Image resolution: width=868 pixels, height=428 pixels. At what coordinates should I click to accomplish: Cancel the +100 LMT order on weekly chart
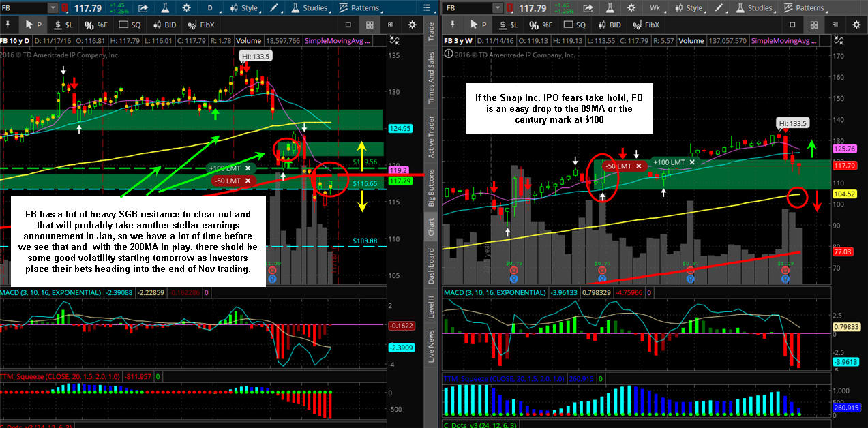coord(693,162)
